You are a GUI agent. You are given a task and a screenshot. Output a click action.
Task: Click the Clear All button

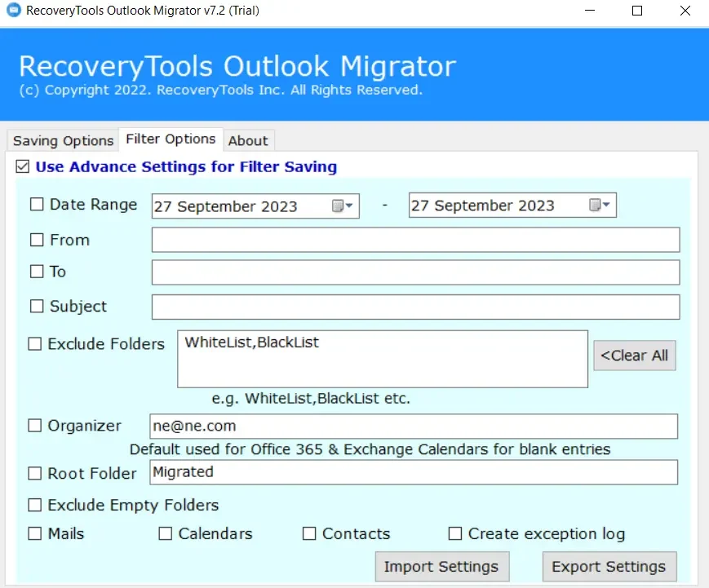[x=634, y=356]
